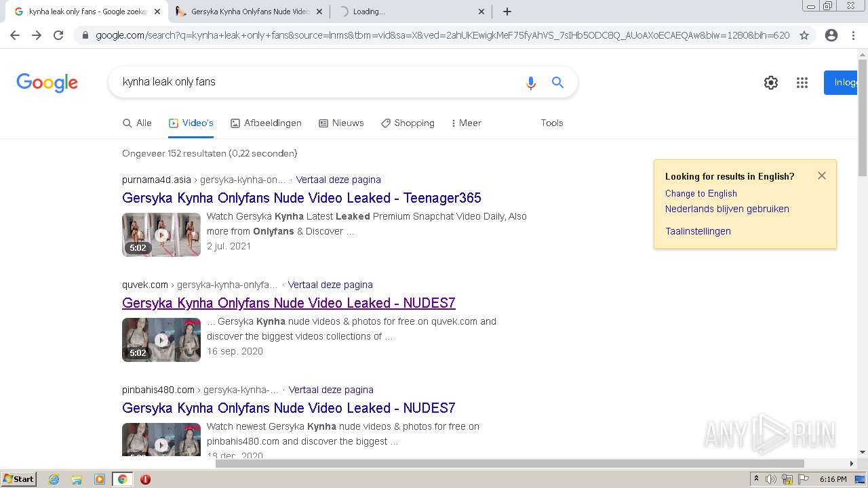The width and height of the screenshot is (868, 488).
Task: Focus the browser address bar
Action: pyautogui.click(x=442, y=35)
